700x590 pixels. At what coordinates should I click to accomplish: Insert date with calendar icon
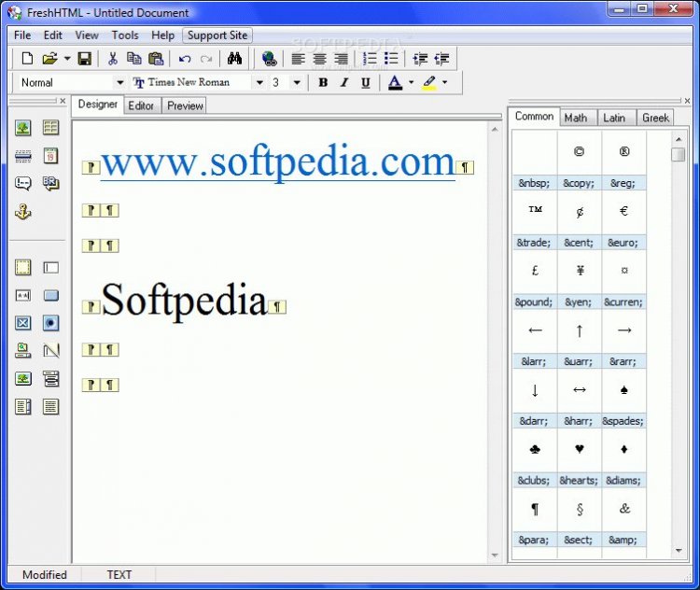click(50, 156)
